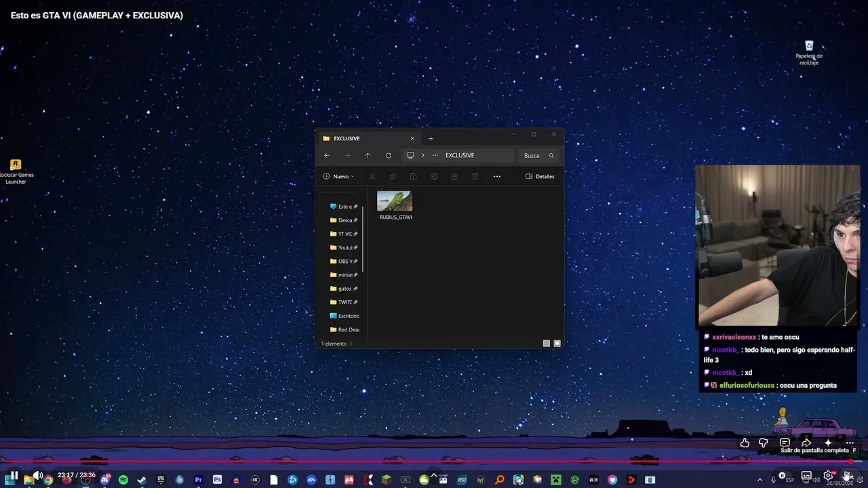Viewport: 868px width, 488px height.
Task: Refresh the EXCLUSIVE folder
Action: [x=388, y=155]
